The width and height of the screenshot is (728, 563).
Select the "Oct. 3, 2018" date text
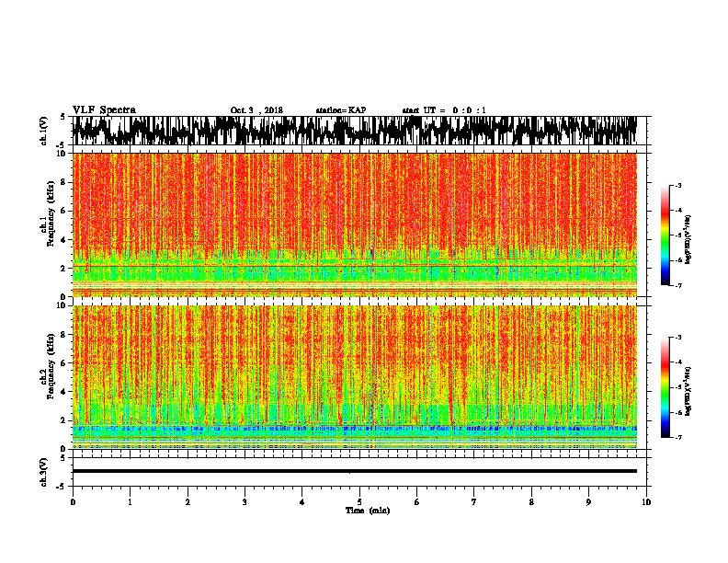[256, 110]
